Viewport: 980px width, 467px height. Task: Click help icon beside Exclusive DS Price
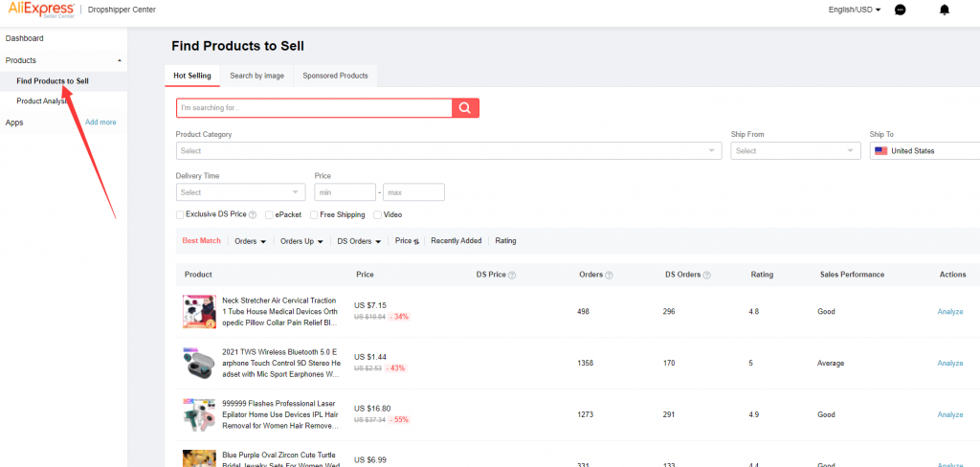pos(253,215)
